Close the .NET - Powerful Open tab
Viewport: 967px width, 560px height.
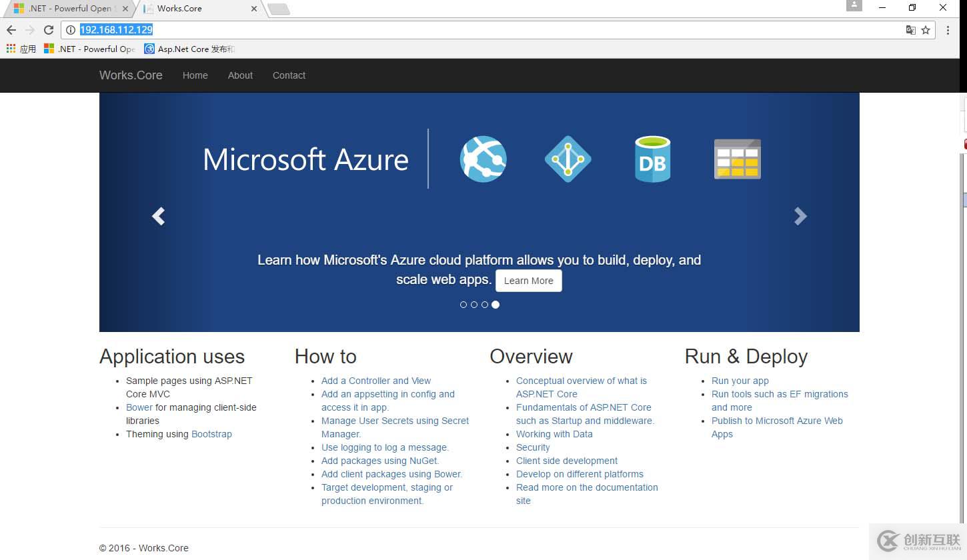(125, 9)
